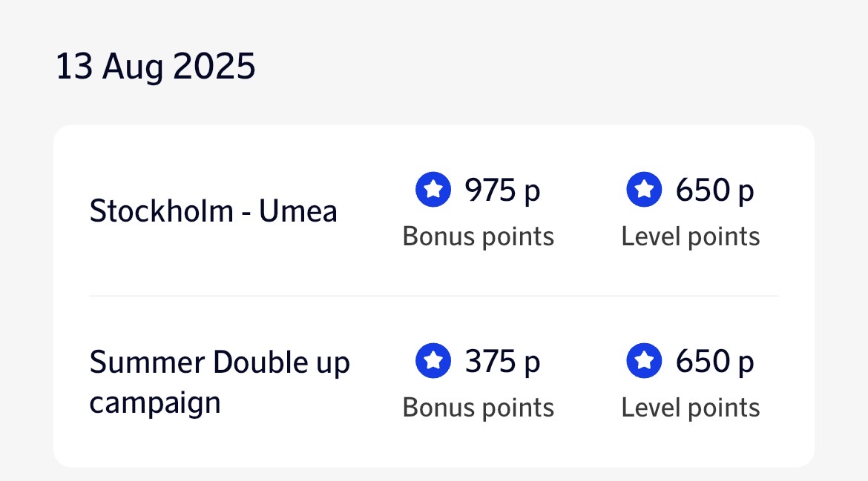Tap the word campaign in the second entry
Viewport: 868px width, 481px height.
coord(155,403)
